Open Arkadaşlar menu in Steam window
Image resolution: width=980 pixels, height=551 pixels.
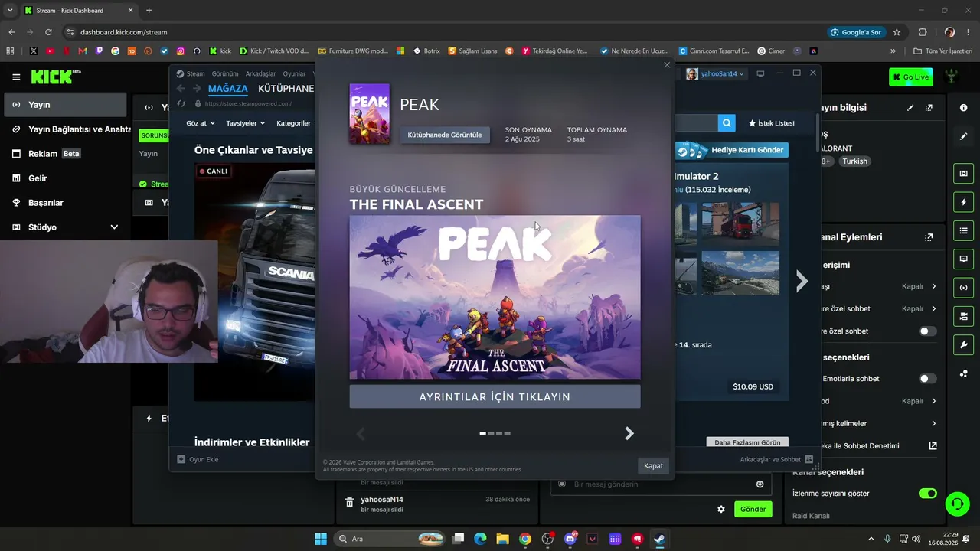pos(260,73)
